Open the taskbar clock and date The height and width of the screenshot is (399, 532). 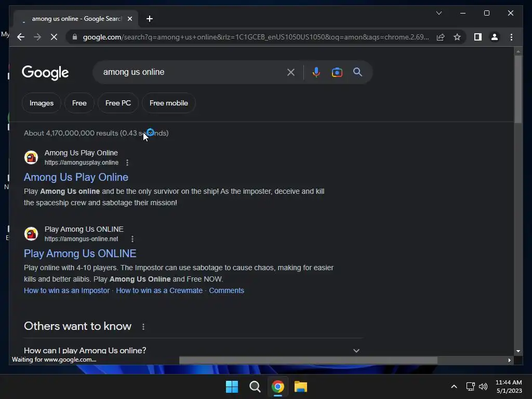[x=509, y=387]
